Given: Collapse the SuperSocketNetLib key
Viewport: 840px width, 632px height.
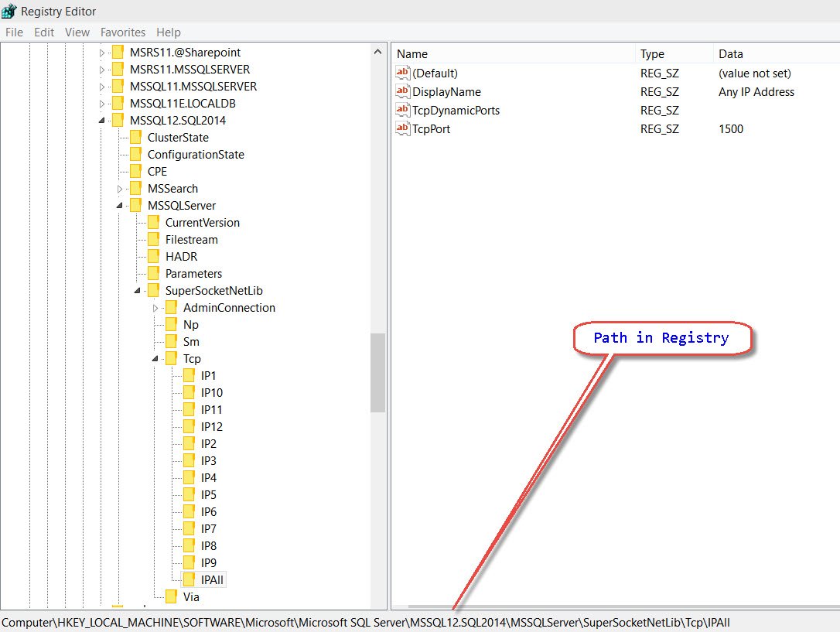Looking at the screenshot, I should coord(137,291).
